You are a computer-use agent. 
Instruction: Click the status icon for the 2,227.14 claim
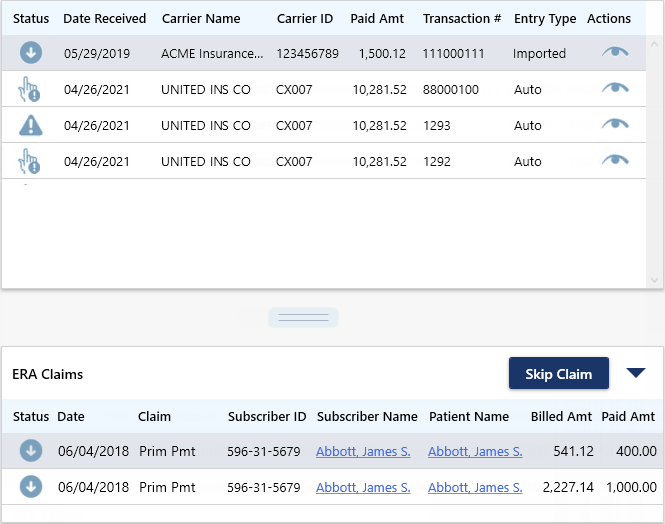[31, 487]
